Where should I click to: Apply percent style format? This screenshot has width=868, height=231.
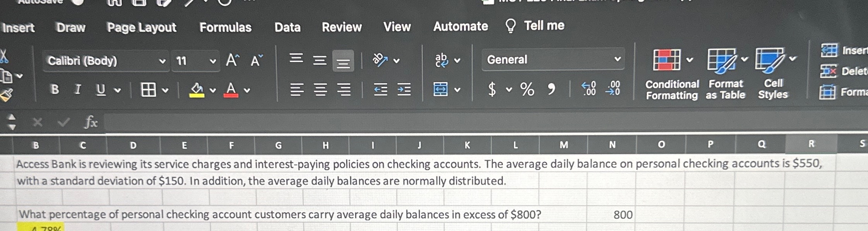[527, 90]
